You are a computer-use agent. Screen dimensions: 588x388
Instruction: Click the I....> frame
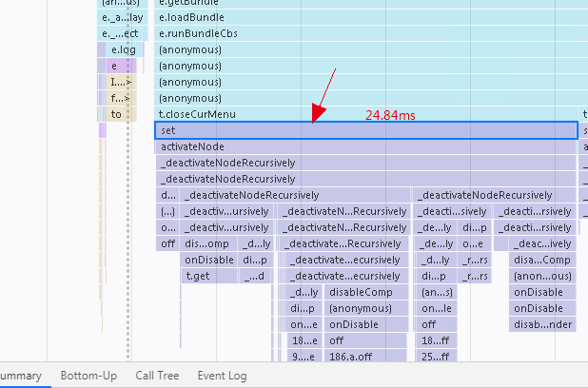[121, 82]
